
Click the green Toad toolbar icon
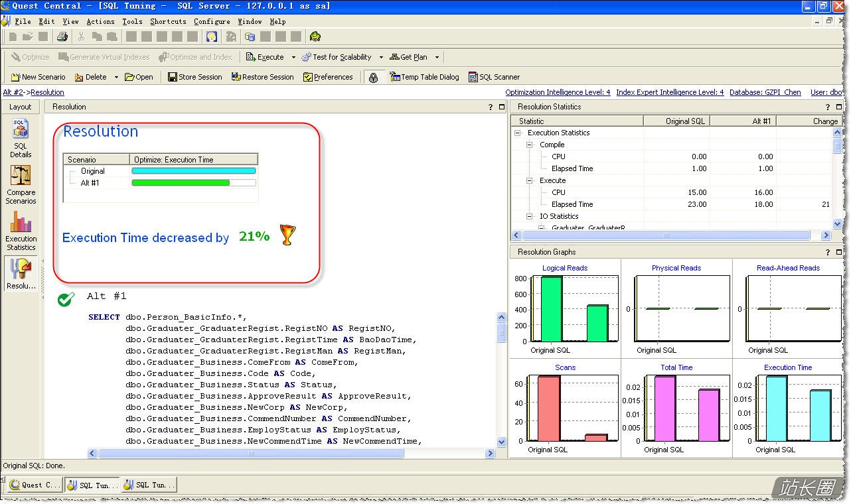(316, 37)
